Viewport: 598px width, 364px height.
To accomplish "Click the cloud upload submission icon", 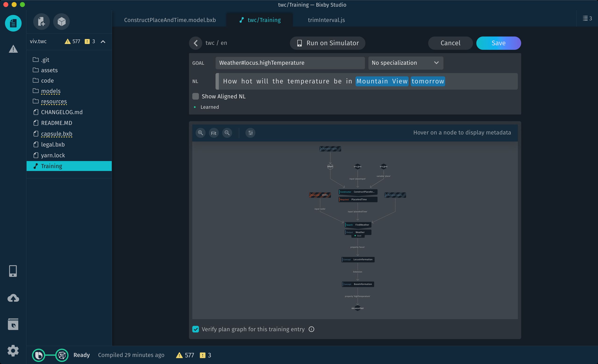I will point(13,298).
